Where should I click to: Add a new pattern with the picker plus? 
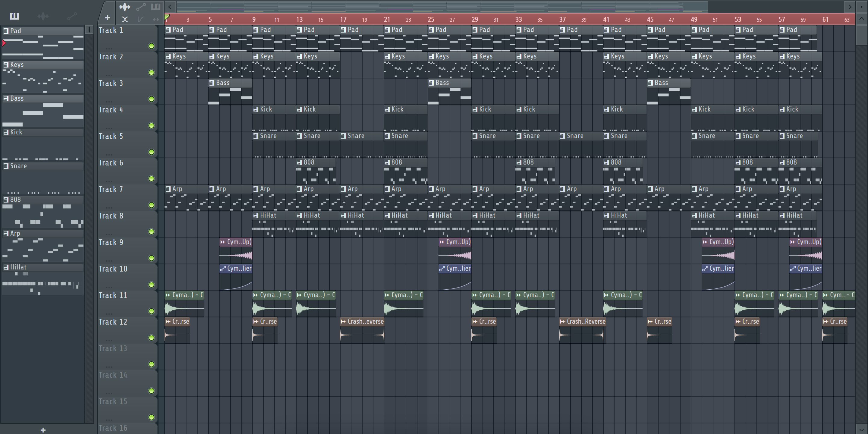click(x=43, y=429)
